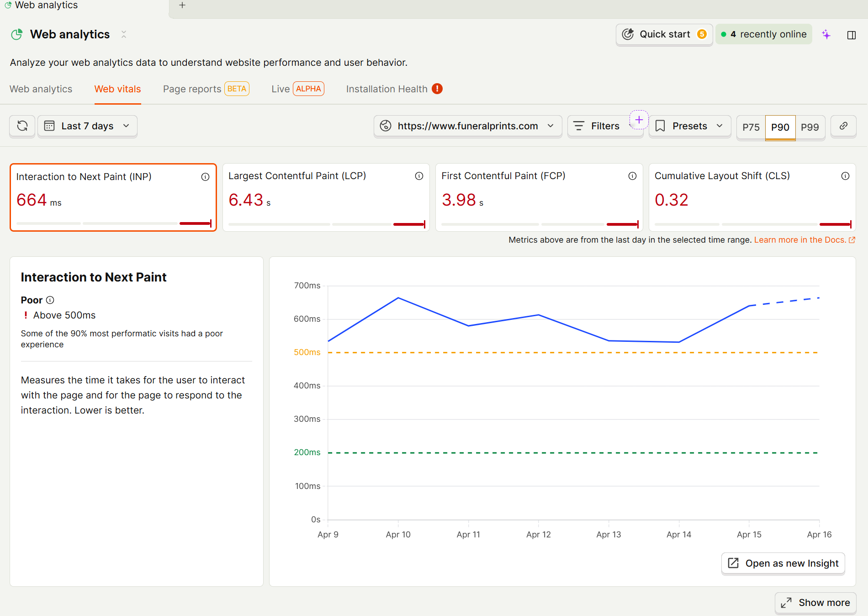Open the Last 7 days date picker
Screen dimensions: 868x616
click(x=87, y=126)
